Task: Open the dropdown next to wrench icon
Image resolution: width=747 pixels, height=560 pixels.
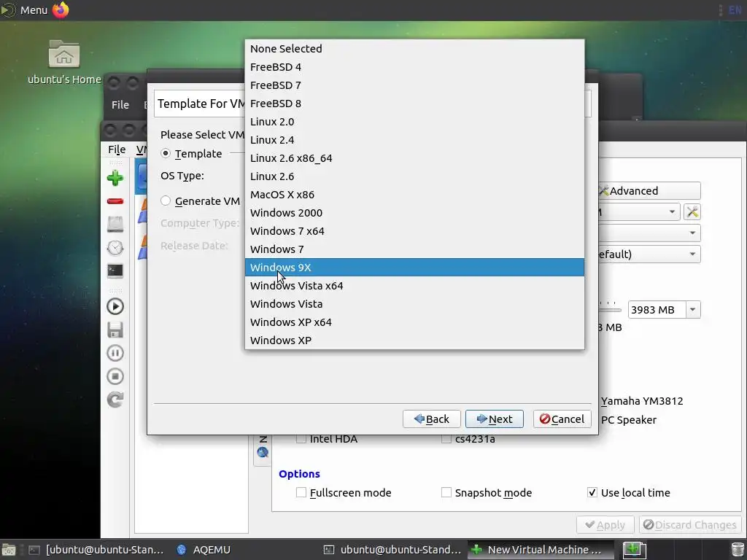Action: [639, 211]
